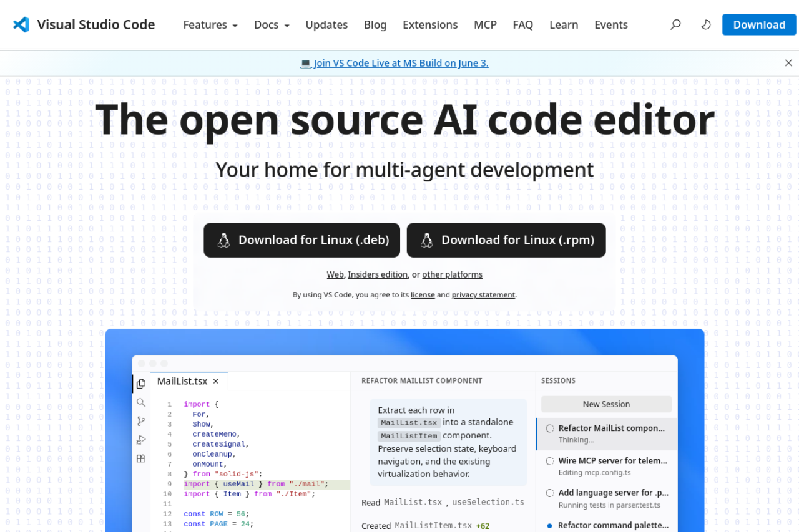Open the Blog nav item

pos(375,25)
